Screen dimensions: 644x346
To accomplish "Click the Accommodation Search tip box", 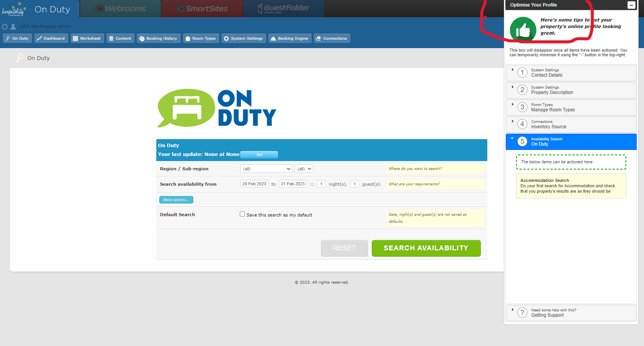I will click(x=571, y=186).
